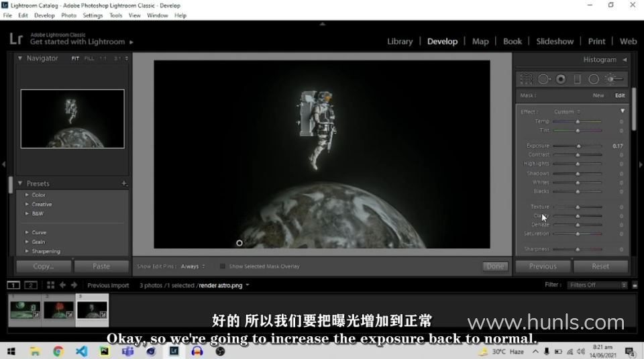Click the edit pin on the photo
Image resolution: width=644 pixels, height=359 pixels.
[239, 243]
